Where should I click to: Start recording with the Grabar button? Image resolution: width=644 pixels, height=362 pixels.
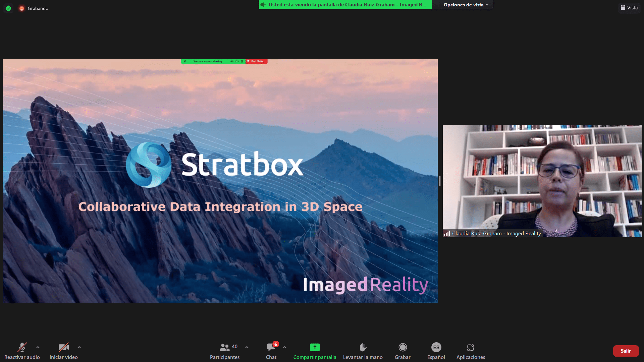402,351
